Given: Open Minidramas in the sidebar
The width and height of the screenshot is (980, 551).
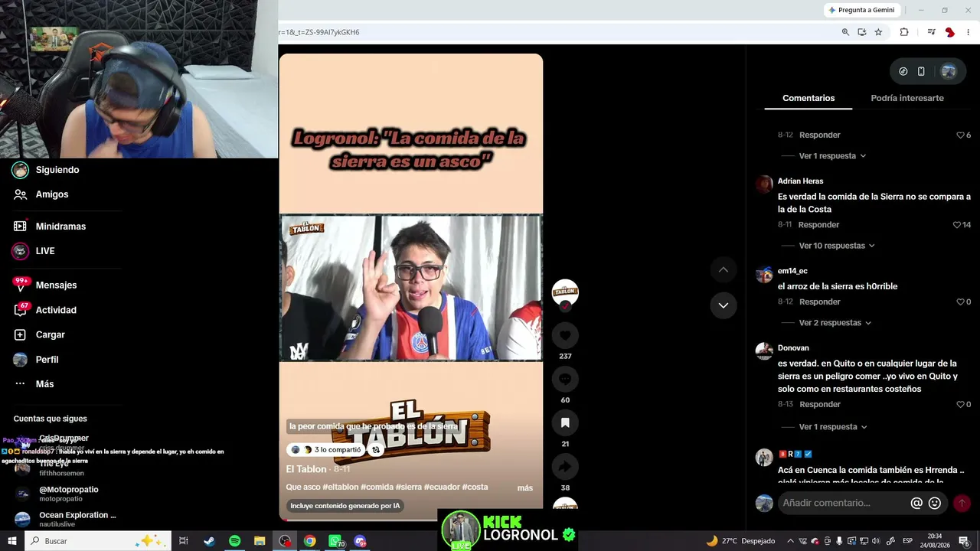Looking at the screenshot, I should click(60, 227).
